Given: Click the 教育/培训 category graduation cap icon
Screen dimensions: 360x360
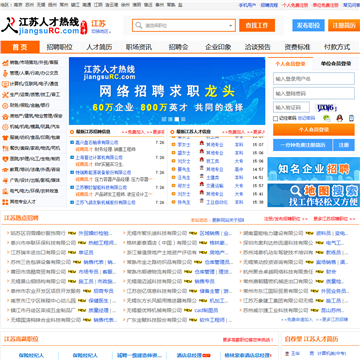Looking at the screenshot, I should [5, 169].
